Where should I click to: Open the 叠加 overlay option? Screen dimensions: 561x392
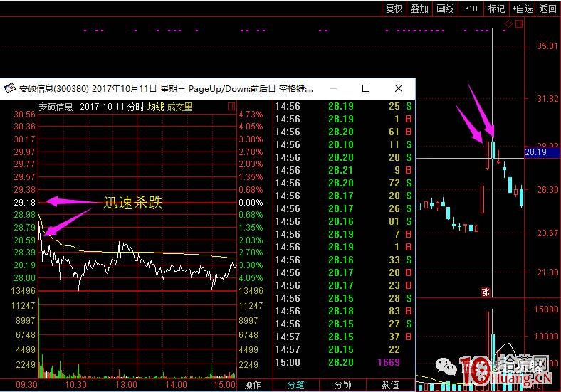click(419, 9)
